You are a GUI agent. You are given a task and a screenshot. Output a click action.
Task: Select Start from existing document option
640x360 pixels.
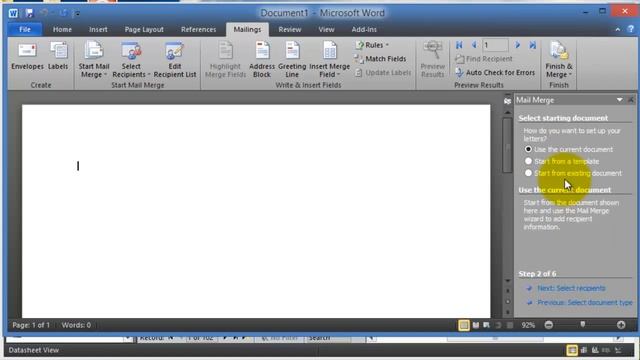coord(573,173)
